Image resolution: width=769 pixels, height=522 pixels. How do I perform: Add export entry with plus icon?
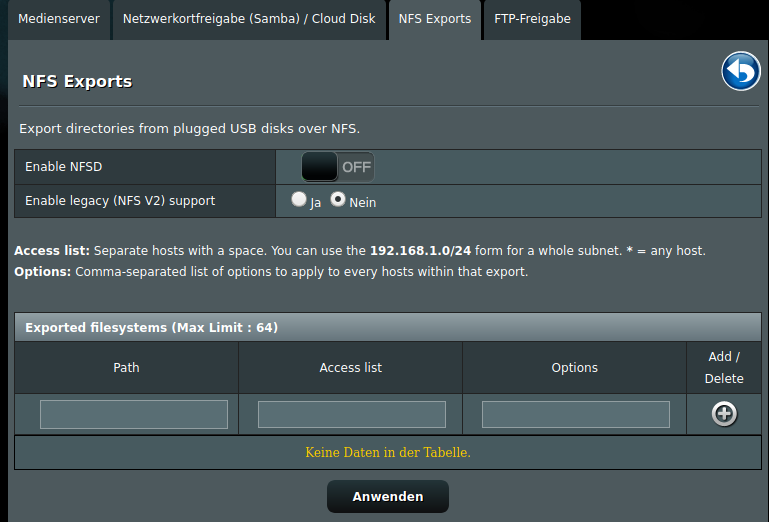click(724, 414)
